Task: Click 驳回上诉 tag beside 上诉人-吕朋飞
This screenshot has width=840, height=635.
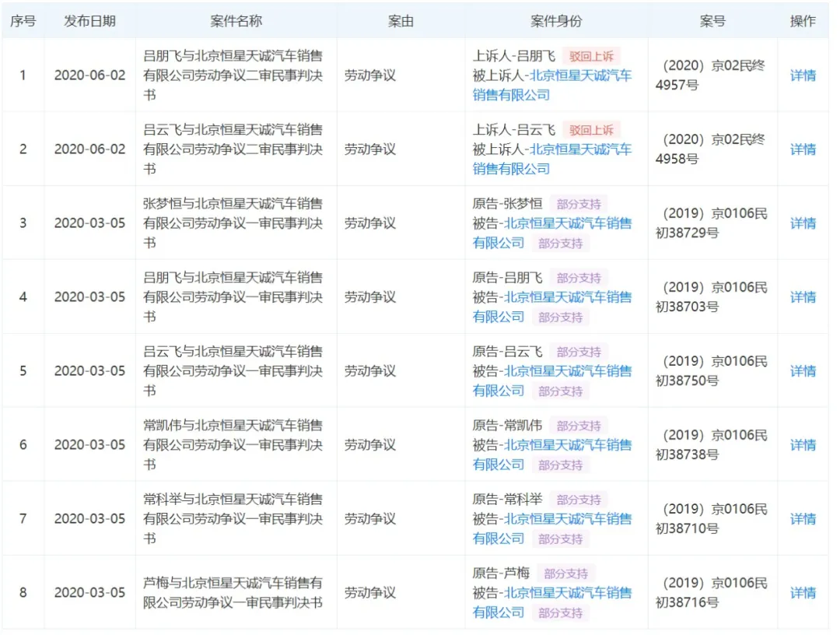Action: coord(591,56)
